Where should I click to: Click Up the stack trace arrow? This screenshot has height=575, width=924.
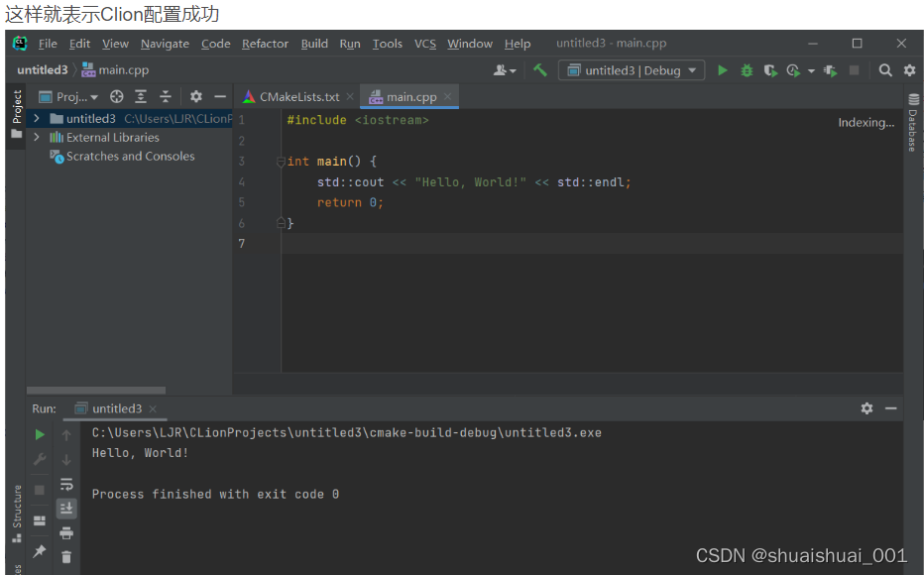point(66,435)
